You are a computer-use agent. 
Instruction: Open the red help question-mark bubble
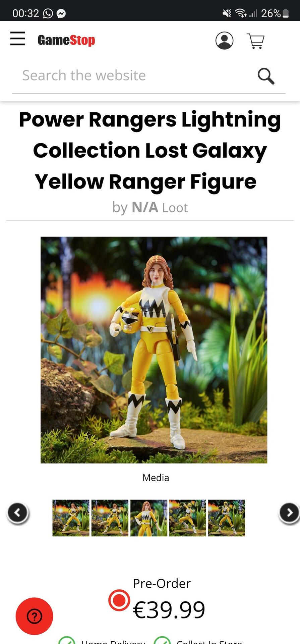pos(34,616)
